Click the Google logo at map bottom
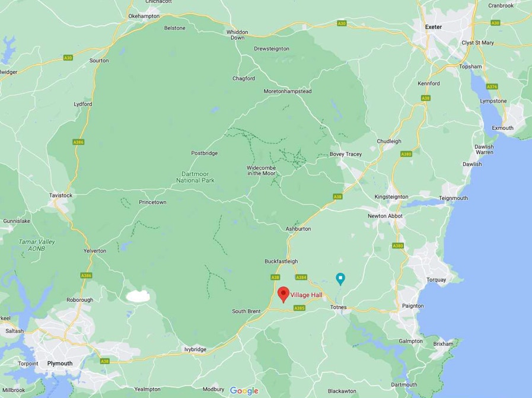Image resolution: width=532 pixels, height=398 pixels. (x=244, y=391)
